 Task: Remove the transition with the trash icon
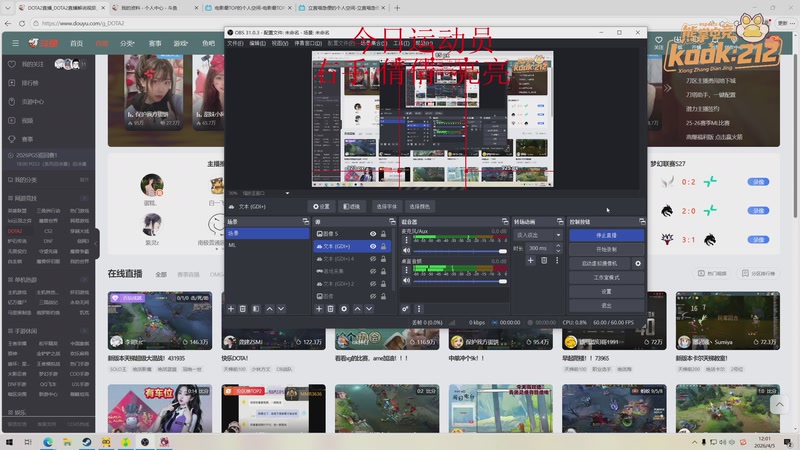tap(544, 260)
